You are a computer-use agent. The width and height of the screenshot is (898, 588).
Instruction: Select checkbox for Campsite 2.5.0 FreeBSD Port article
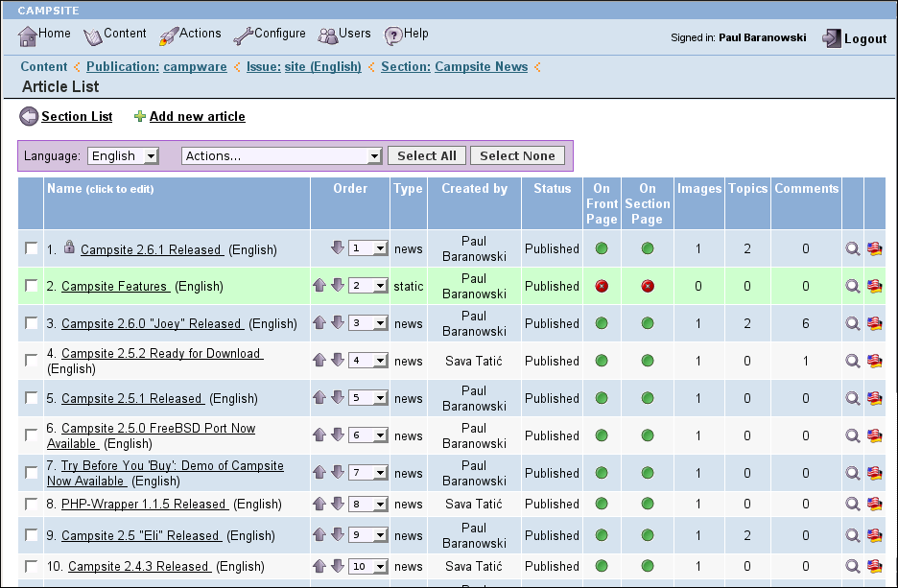(32, 435)
